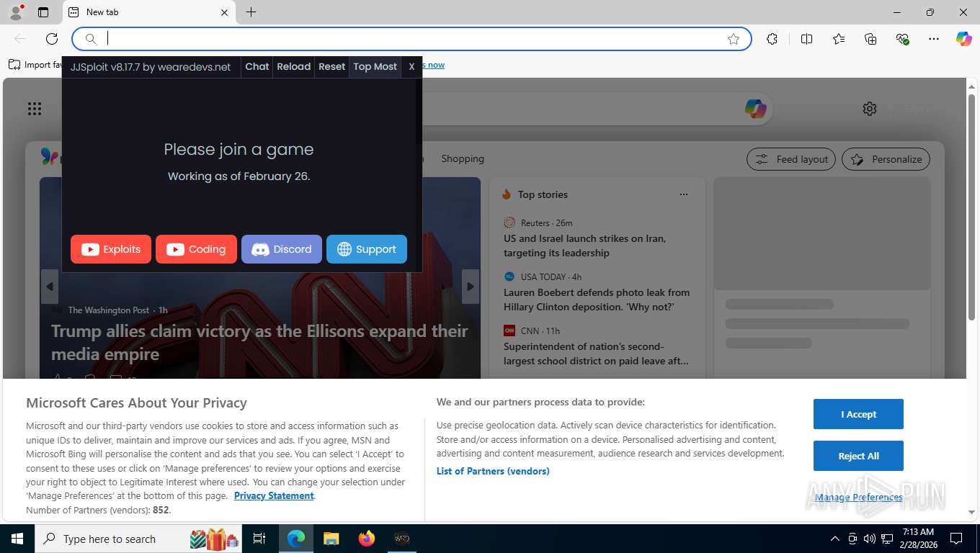Refresh the page with the reload icon
This screenshot has width=980, height=553.
52,39
